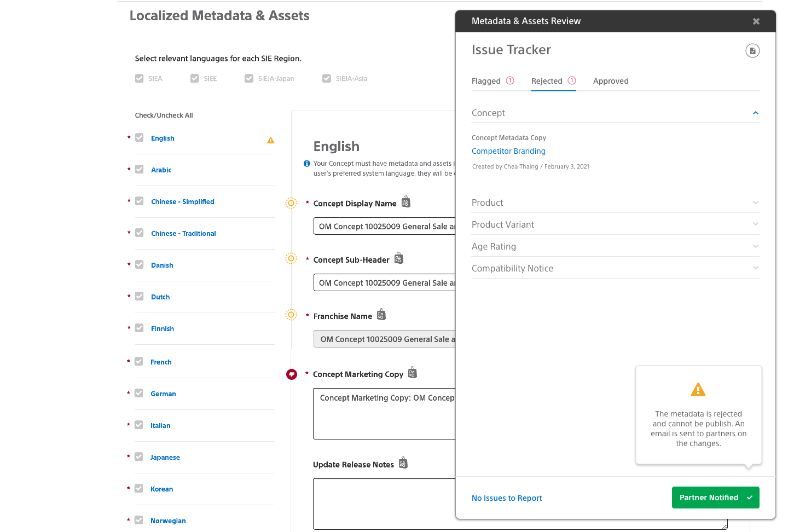The height and width of the screenshot is (532, 788).
Task: Switch to the Approved tab
Action: coord(611,81)
